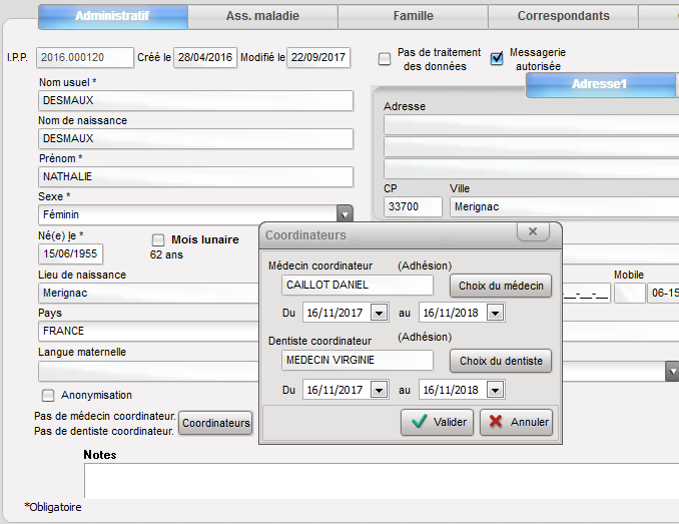Open dentiste coordinateur au date dropdown
The height and width of the screenshot is (524, 679).
click(x=495, y=390)
